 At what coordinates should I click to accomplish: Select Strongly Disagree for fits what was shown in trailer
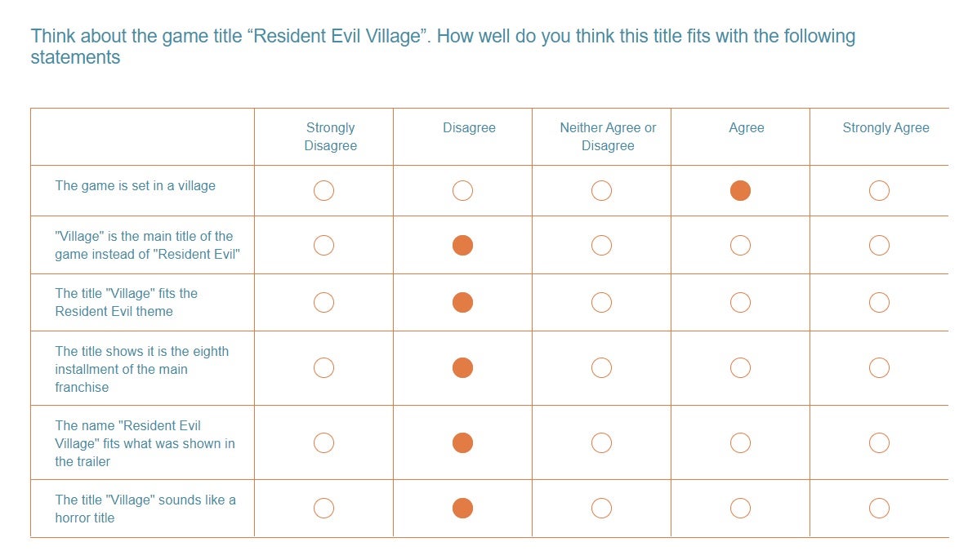click(x=323, y=442)
